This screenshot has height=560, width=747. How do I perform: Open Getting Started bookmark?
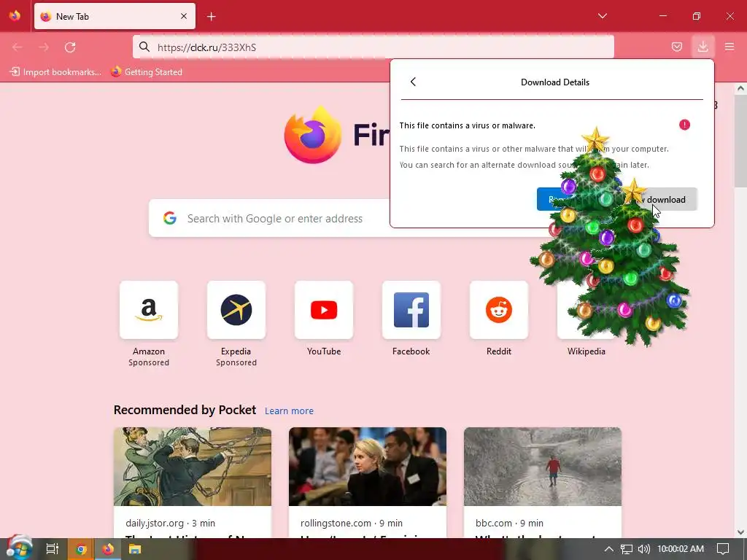147,72
